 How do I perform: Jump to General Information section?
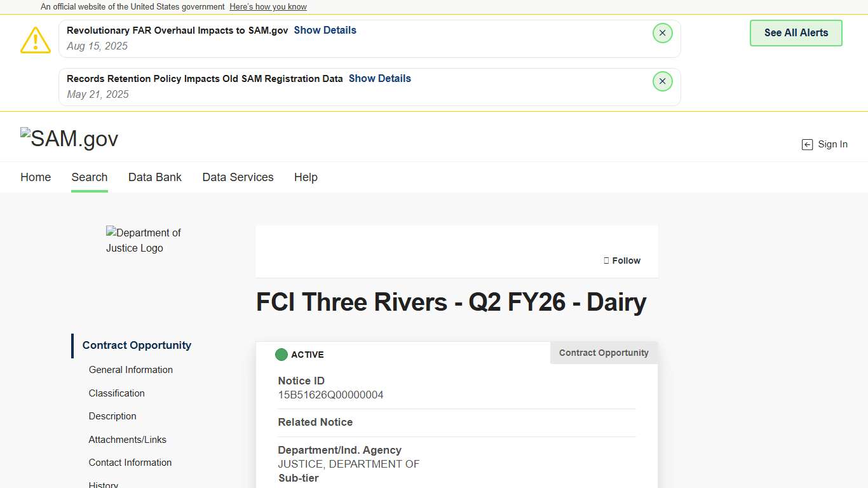tap(131, 370)
